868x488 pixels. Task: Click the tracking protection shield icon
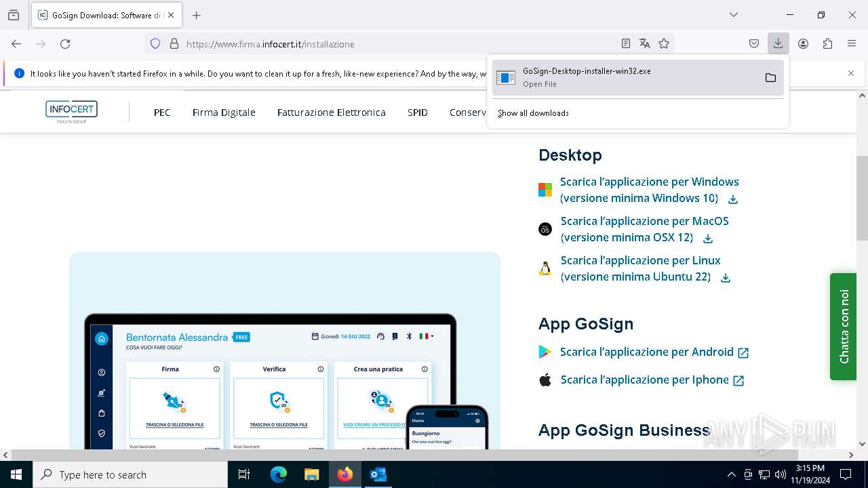[155, 44]
